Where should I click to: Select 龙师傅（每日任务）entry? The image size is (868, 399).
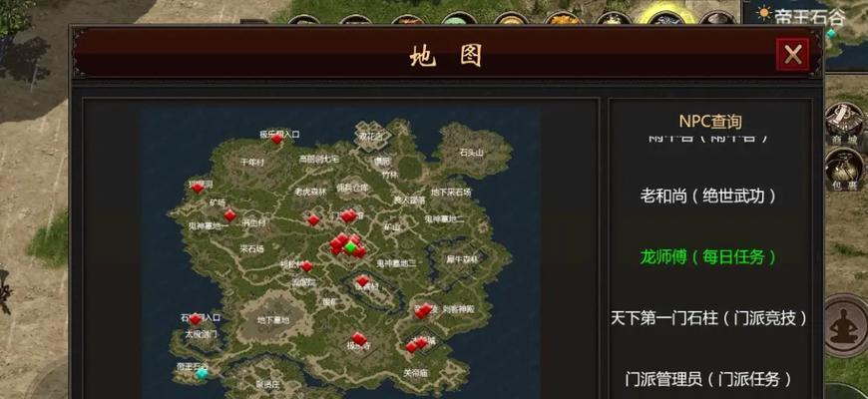[x=708, y=256]
